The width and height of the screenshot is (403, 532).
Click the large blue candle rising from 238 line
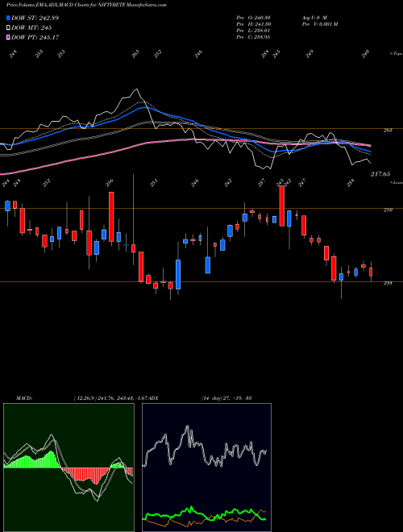[x=178, y=275]
